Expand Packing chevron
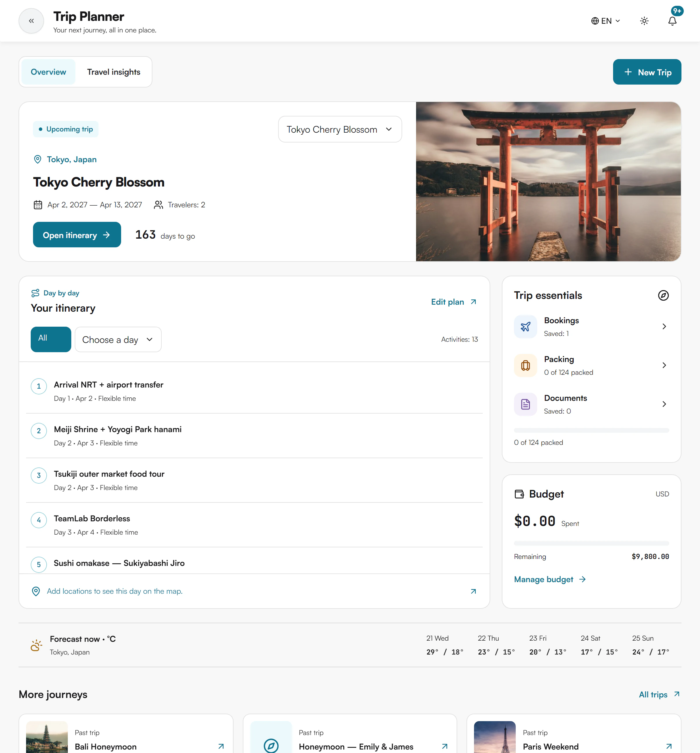Image resolution: width=700 pixels, height=753 pixels. coord(664,365)
